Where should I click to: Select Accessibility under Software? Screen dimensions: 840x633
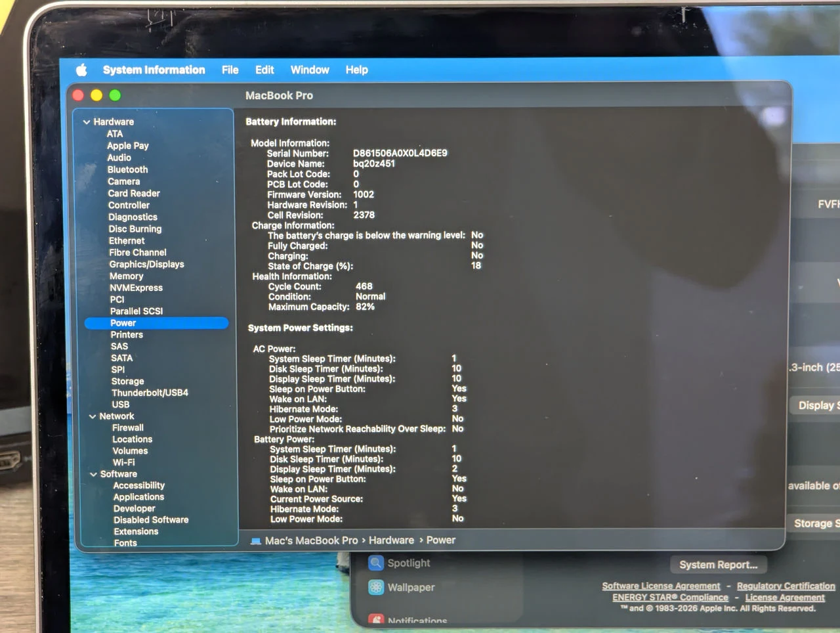tap(138, 485)
